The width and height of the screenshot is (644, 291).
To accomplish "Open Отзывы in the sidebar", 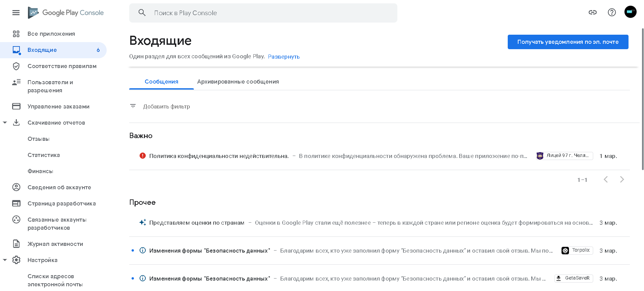I will pos(39,139).
